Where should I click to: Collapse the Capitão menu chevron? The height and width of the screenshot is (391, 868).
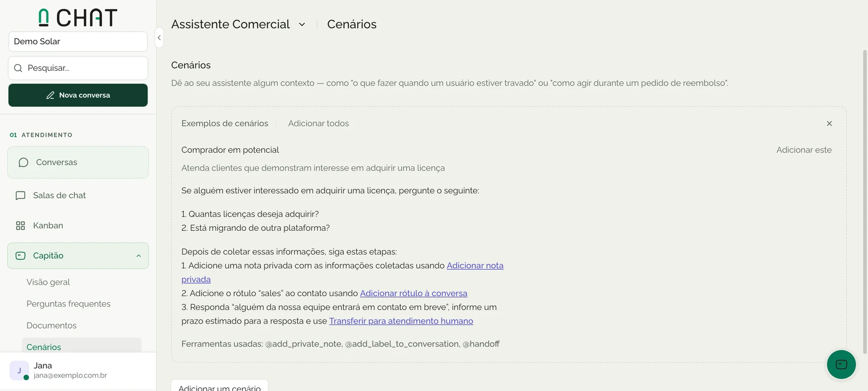coord(138,256)
